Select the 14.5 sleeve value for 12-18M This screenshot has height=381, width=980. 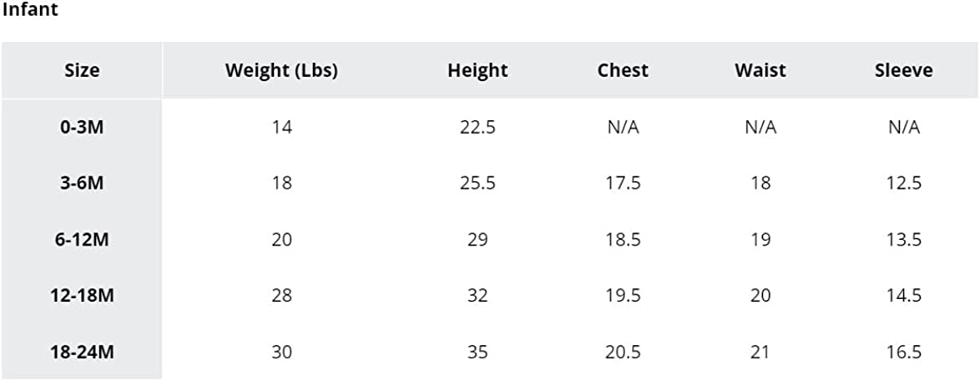point(904,296)
